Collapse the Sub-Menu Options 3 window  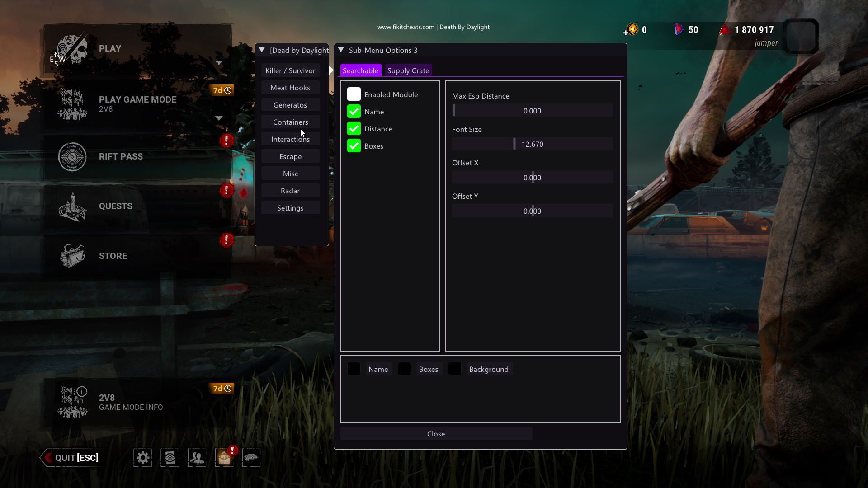click(x=341, y=50)
